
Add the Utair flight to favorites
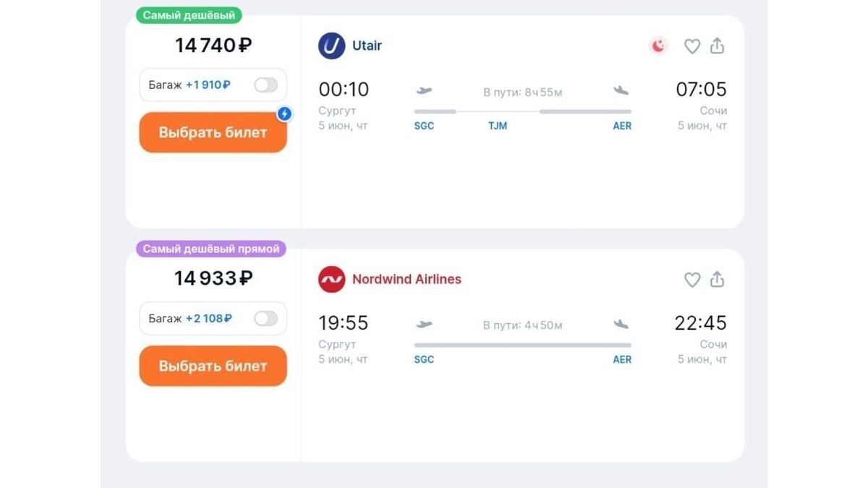[692, 46]
